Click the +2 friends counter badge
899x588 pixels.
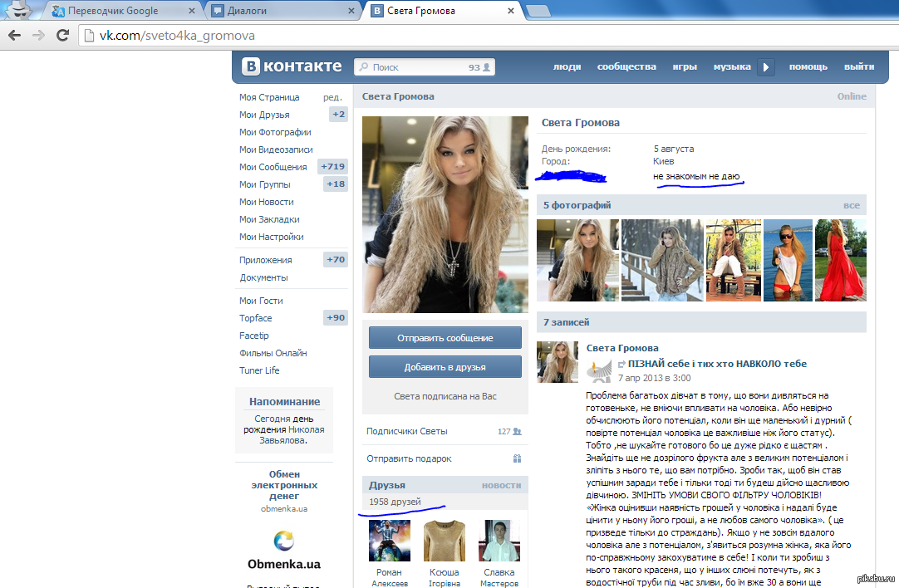pyautogui.click(x=339, y=115)
